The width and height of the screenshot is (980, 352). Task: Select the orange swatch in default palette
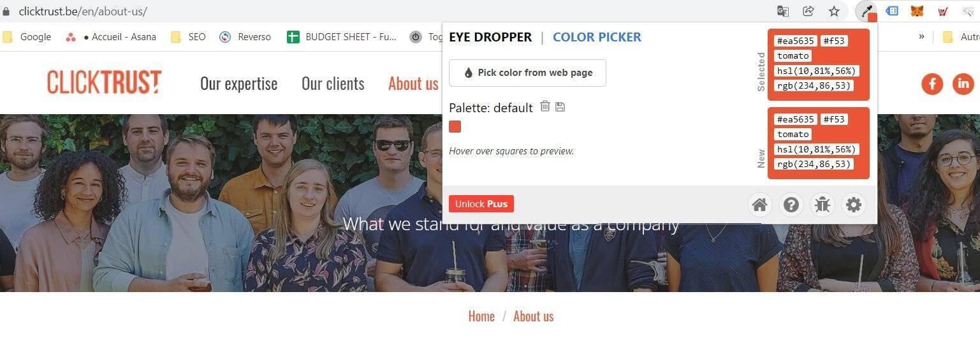tap(455, 126)
